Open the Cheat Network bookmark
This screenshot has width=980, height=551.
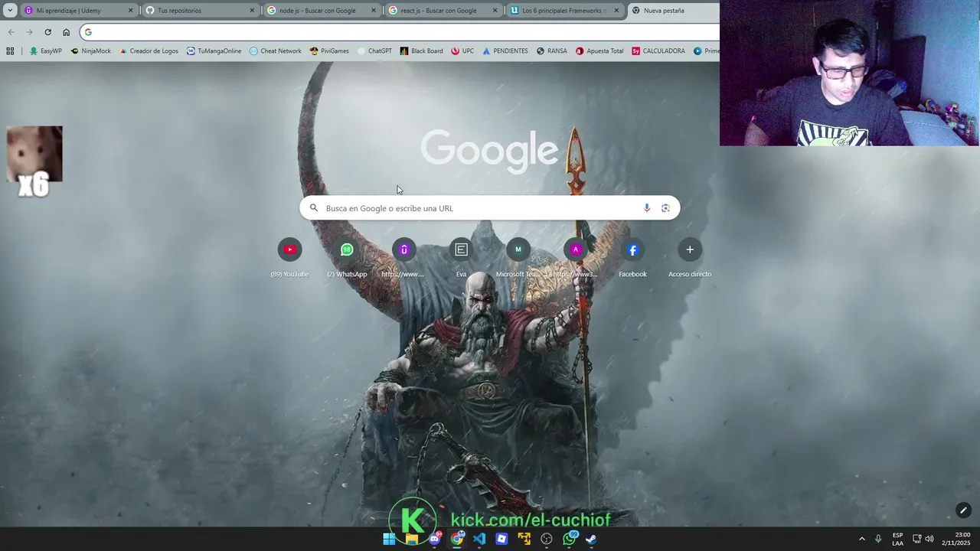(275, 51)
